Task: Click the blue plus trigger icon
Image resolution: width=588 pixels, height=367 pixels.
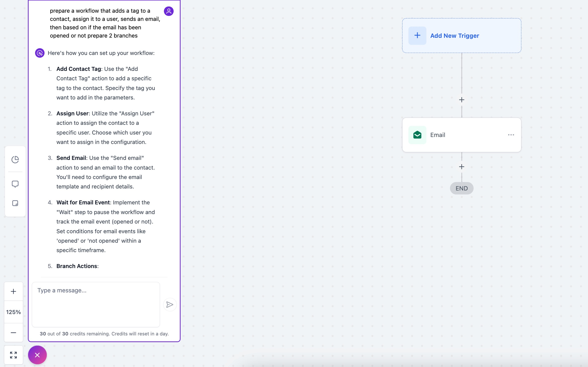Action: (417, 36)
